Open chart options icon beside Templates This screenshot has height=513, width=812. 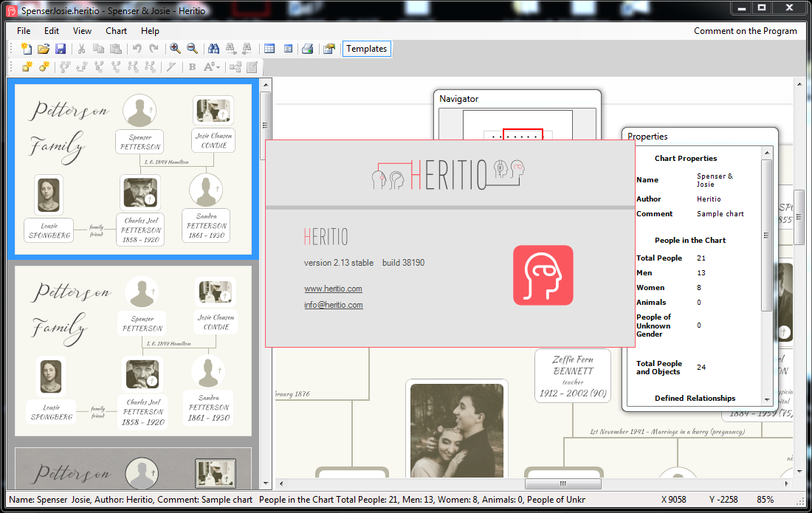pyautogui.click(x=328, y=49)
